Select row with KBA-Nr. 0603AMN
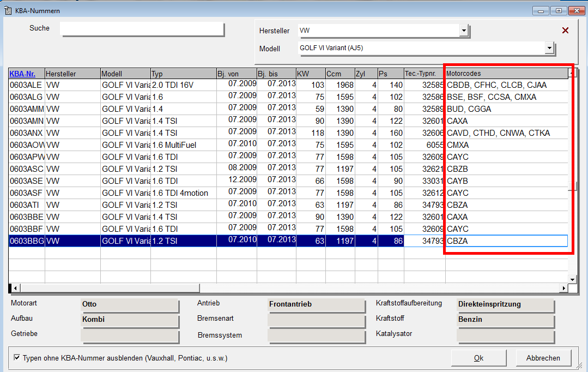 pyautogui.click(x=288, y=121)
